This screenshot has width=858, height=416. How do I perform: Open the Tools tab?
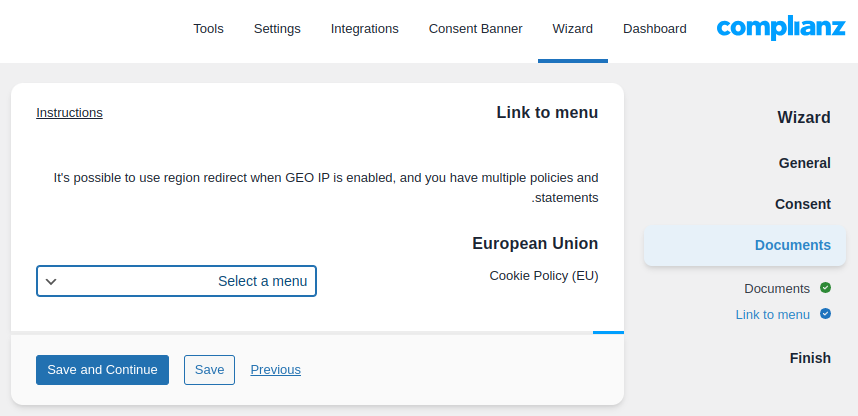point(208,29)
